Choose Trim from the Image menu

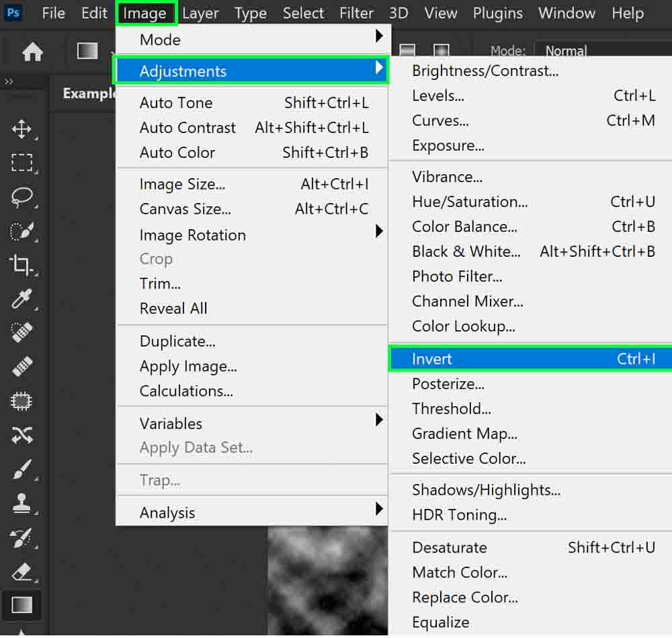(x=253, y=284)
